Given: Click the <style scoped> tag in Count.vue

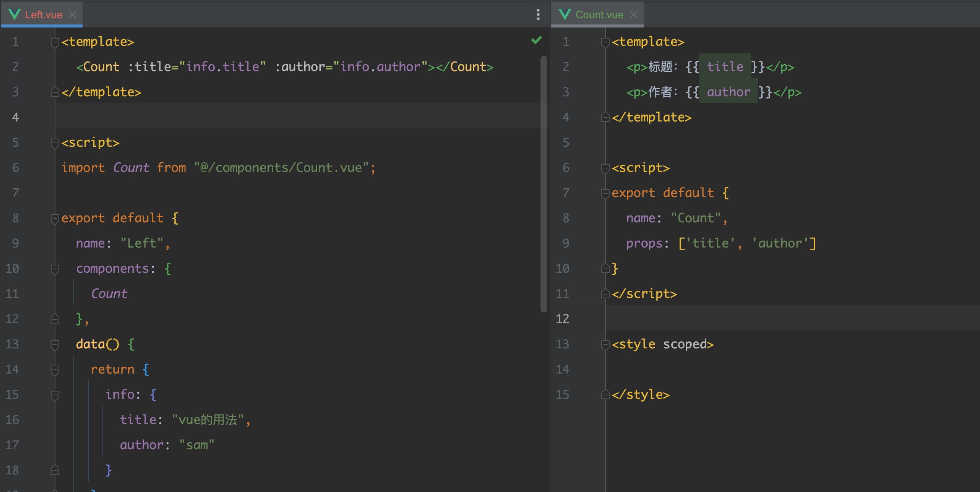Looking at the screenshot, I should point(663,344).
